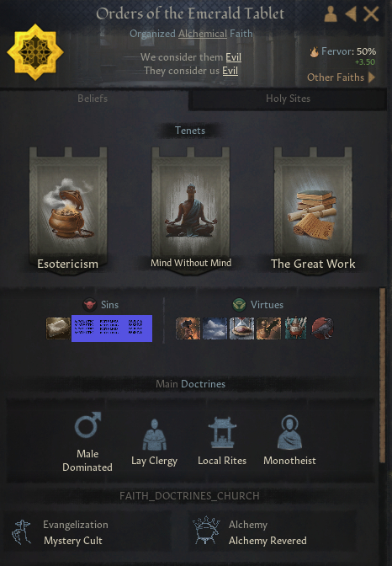This screenshot has width=392, height=566.
Task: Click the clouds virtue trait icon
Action: (215, 328)
